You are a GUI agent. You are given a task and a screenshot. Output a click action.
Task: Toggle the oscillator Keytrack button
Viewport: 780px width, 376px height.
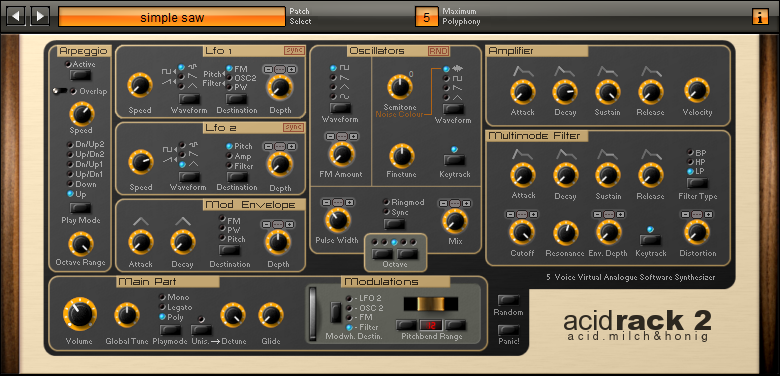[x=454, y=160]
